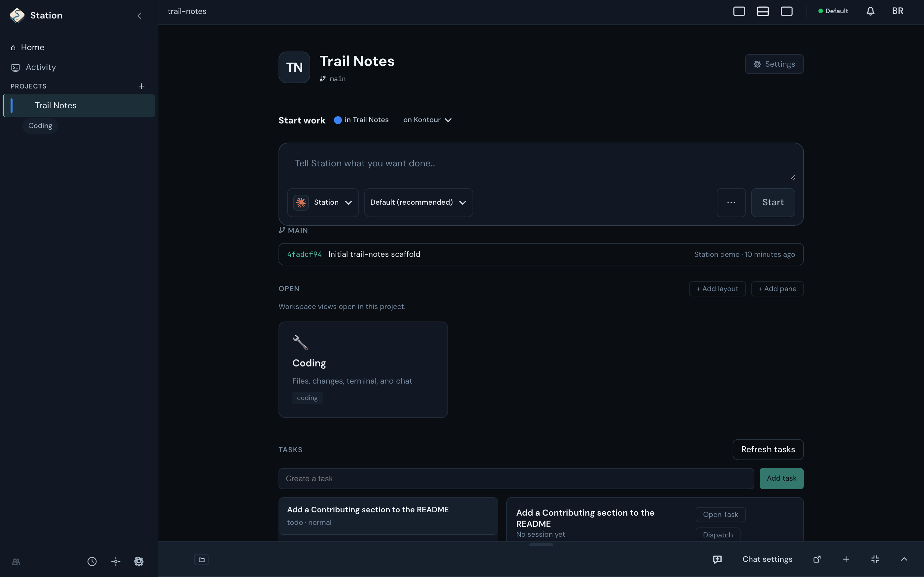Open the BR user avatar menu
The width and height of the screenshot is (924, 577).
pyautogui.click(x=897, y=11)
